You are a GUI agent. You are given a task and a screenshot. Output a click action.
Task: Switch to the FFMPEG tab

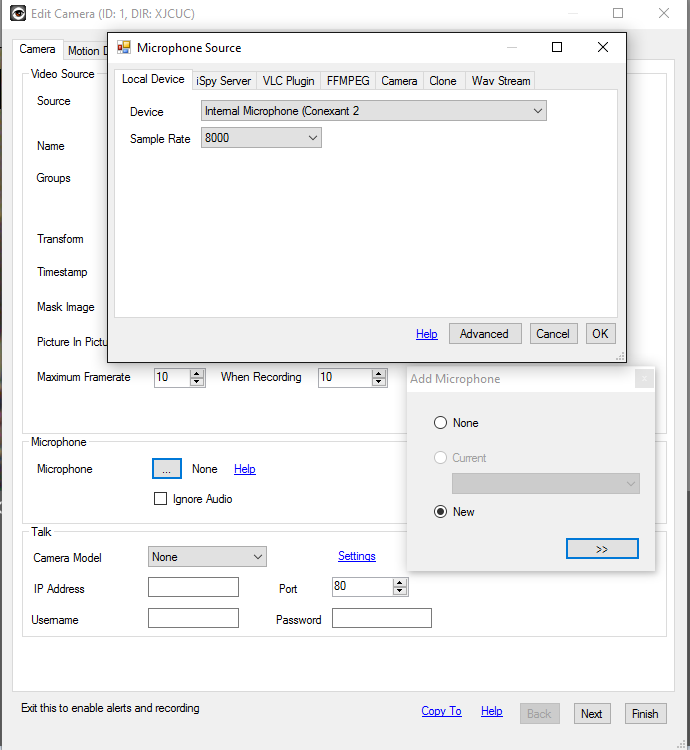348,81
